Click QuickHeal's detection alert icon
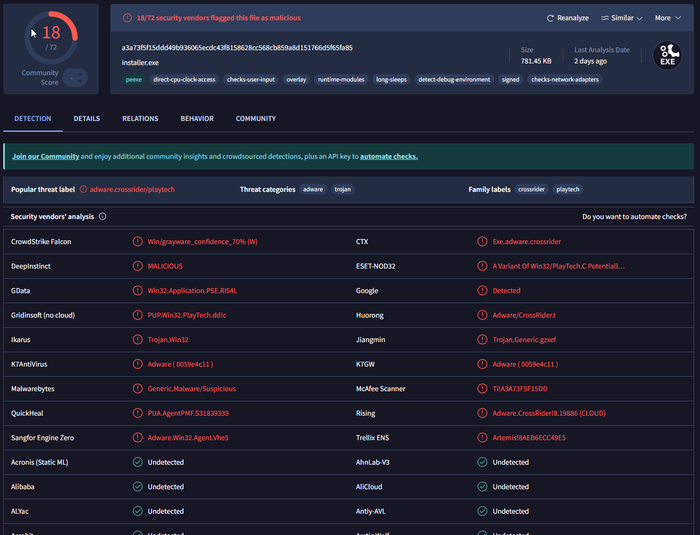Viewport: 700px width, 535px height. [138, 414]
